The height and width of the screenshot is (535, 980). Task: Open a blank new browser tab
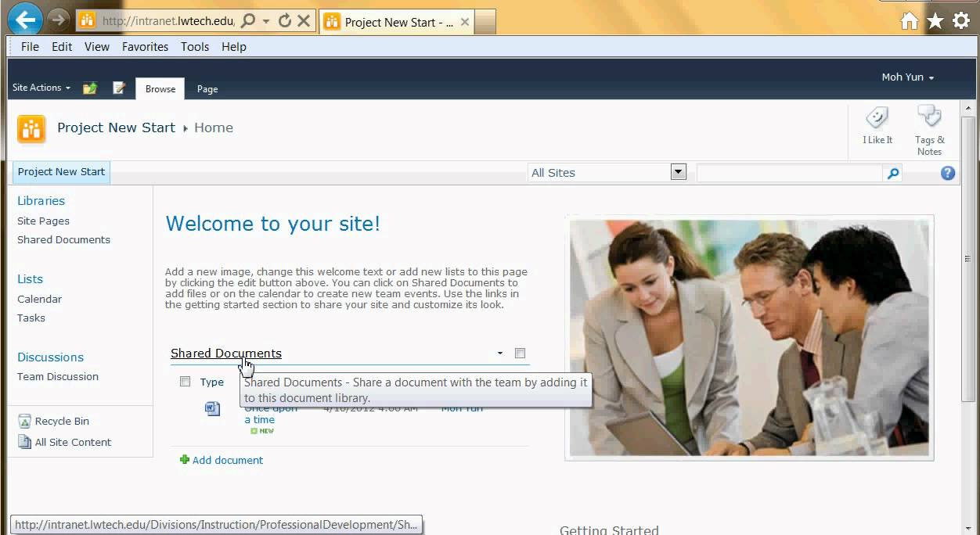[485, 22]
